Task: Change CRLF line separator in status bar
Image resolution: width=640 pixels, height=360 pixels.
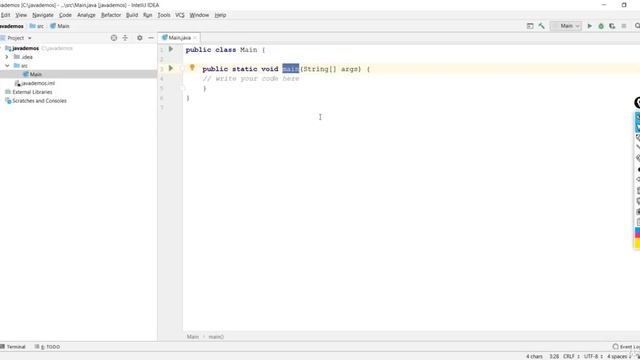Action: (x=571, y=357)
